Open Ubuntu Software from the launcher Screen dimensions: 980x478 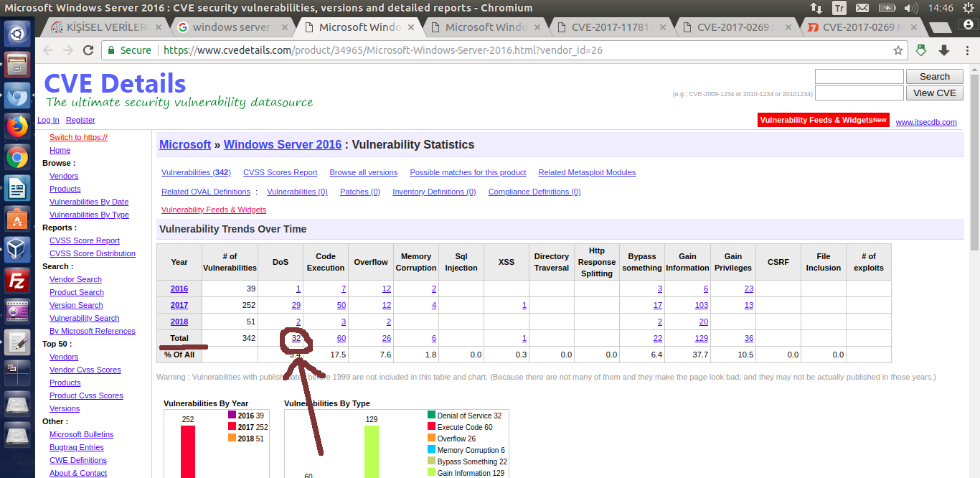point(17,219)
